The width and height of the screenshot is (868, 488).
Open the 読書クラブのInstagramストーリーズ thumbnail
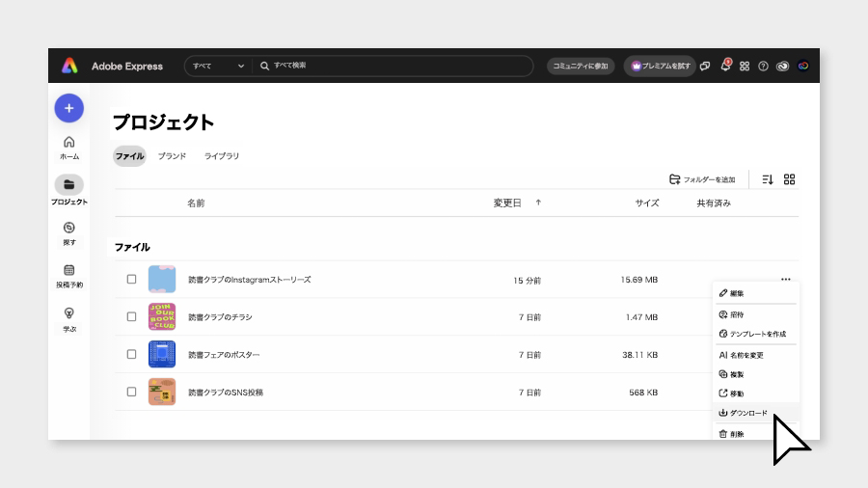pyautogui.click(x=162, y=279)
